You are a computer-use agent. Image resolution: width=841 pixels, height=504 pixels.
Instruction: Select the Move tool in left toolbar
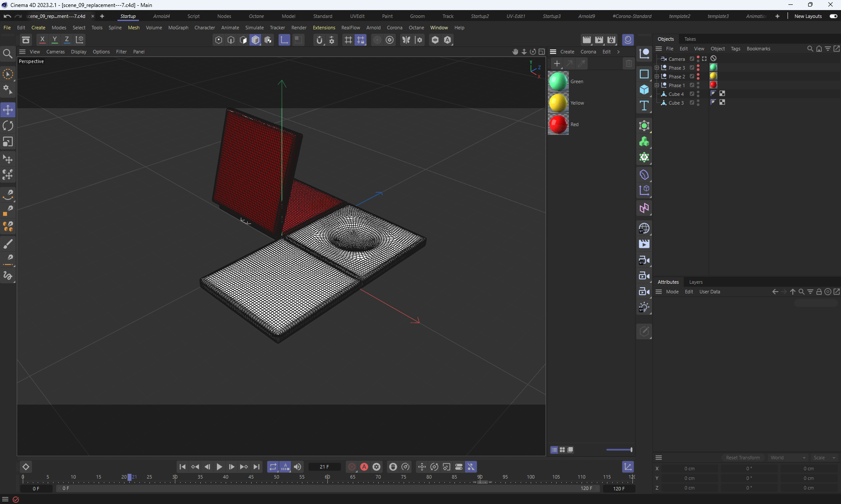click(8, 109)
